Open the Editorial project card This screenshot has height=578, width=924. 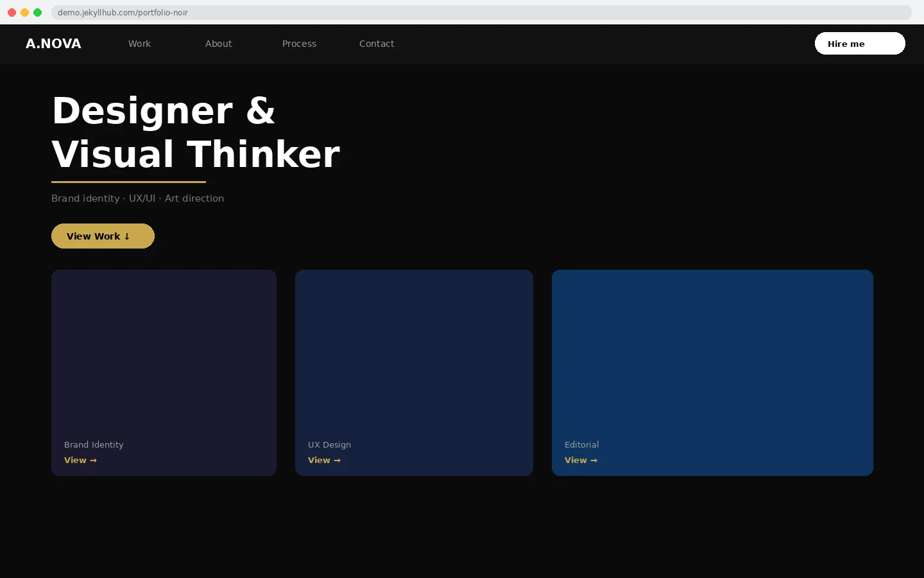[x=712, y=372]
